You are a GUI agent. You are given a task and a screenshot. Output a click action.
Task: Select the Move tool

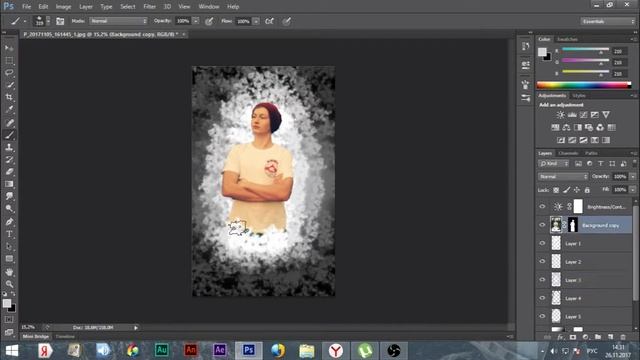(x=9, y=48)
